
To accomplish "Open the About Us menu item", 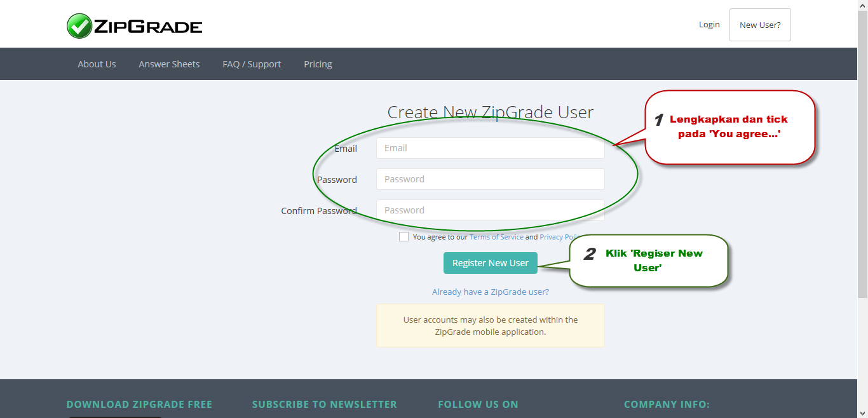I will (x=97, y=64).
